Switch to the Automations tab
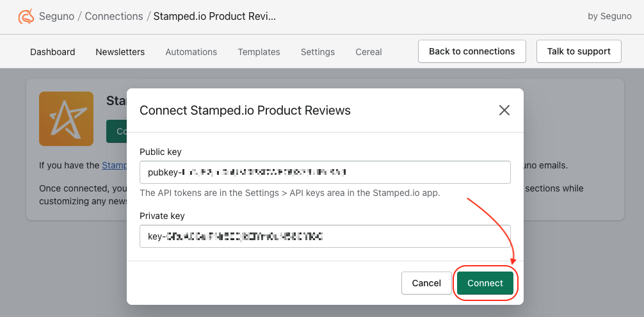Viewport: 644px width, 317px height. (x=191, y=52)
